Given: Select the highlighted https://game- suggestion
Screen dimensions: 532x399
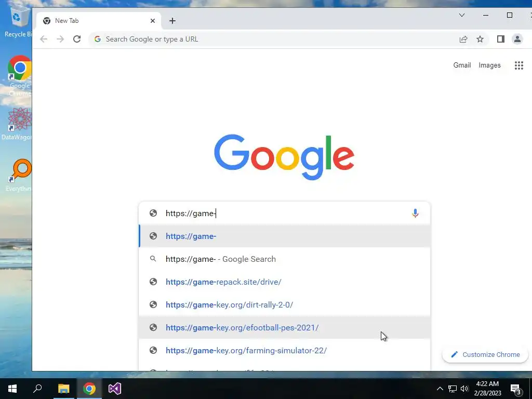Looking at the screenshot, I should click(284, 236).
